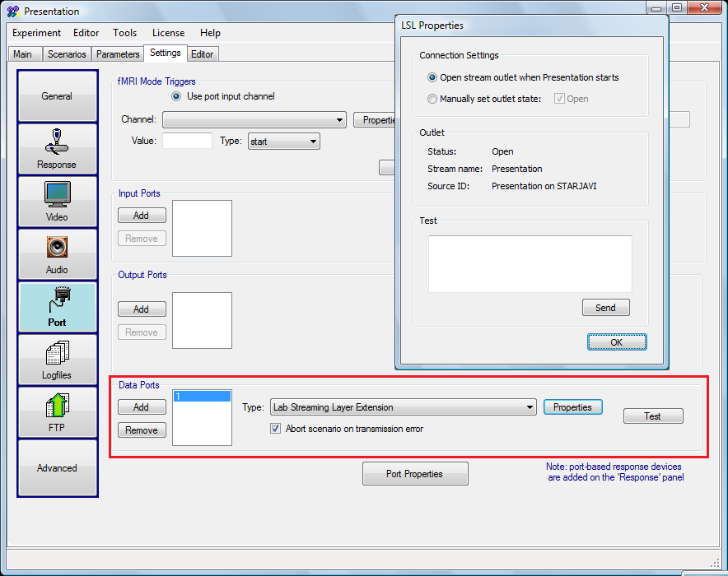Click OK in LSL Properties dialog
The height and width of the screenshot is (576, 728).
pyautogui.click(x=616, y=342)
